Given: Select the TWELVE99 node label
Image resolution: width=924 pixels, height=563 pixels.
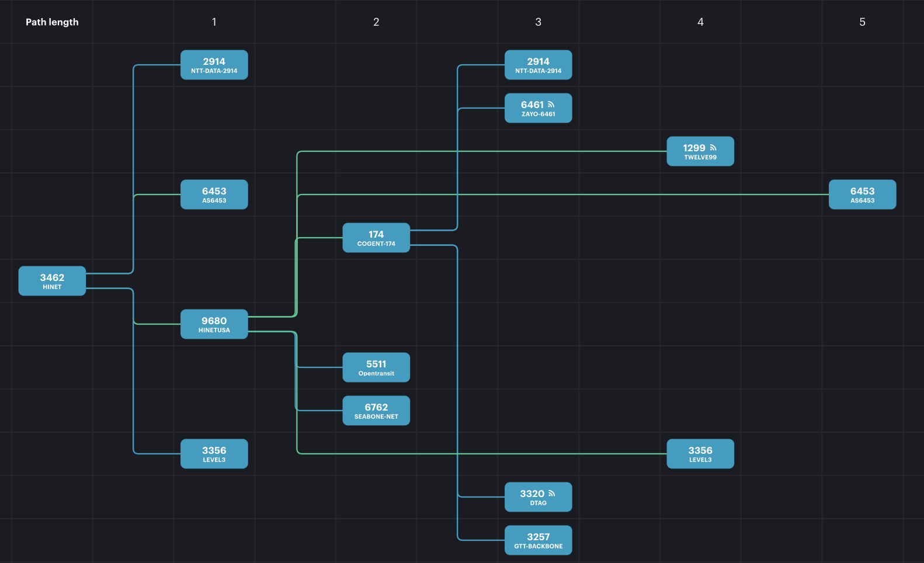Looking at the screenshot, I should pos(700,157).
